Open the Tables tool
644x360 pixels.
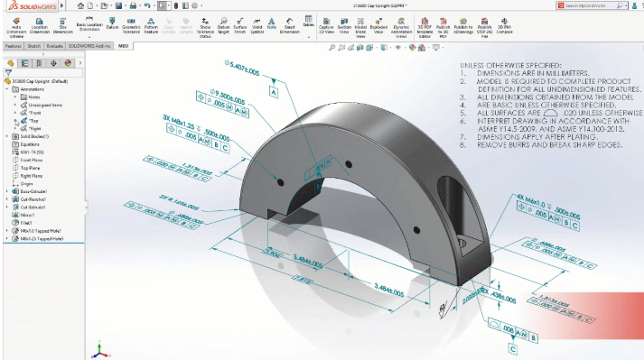(x=308, y=22)
